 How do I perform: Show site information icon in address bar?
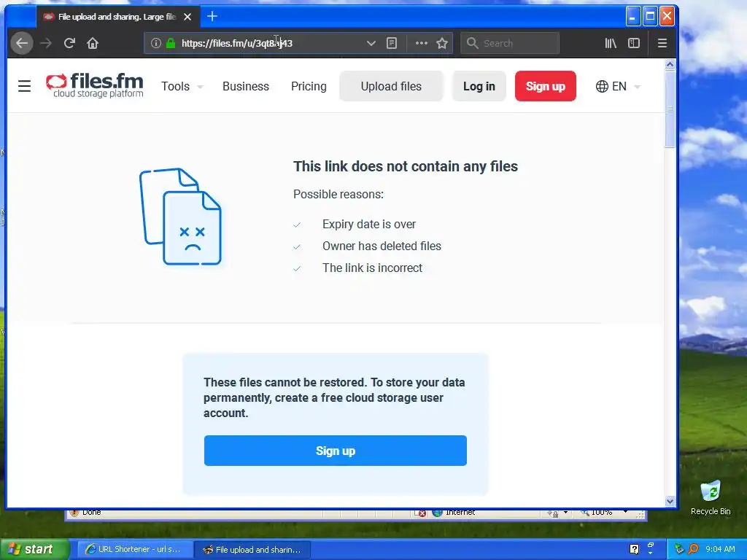coord(155,43)
